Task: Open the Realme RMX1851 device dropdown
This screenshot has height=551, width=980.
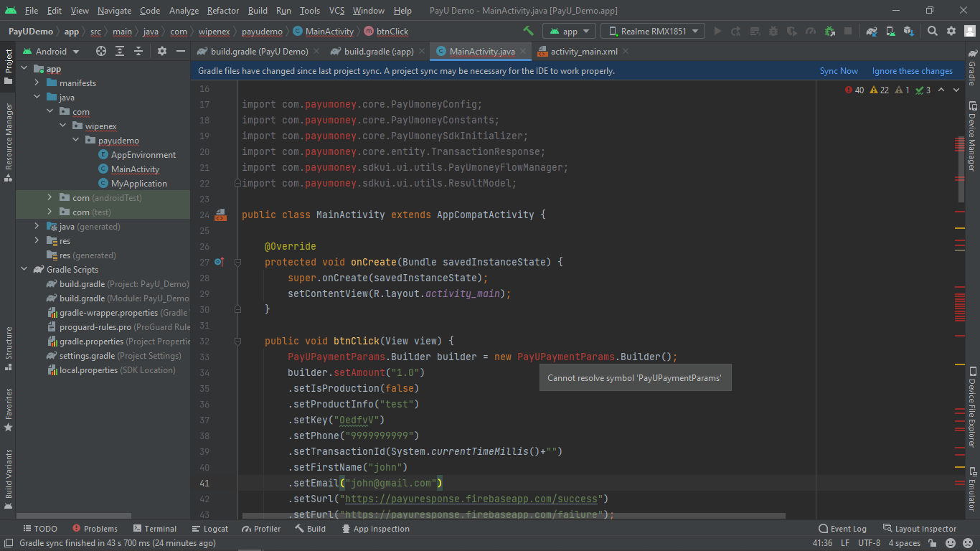Action: point(653,31)
